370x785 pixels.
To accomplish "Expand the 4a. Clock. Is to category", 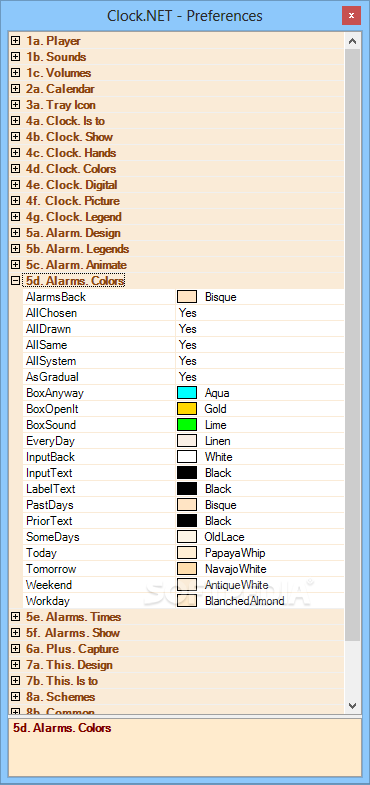I will pyautogui.click(x=16, y=121).
